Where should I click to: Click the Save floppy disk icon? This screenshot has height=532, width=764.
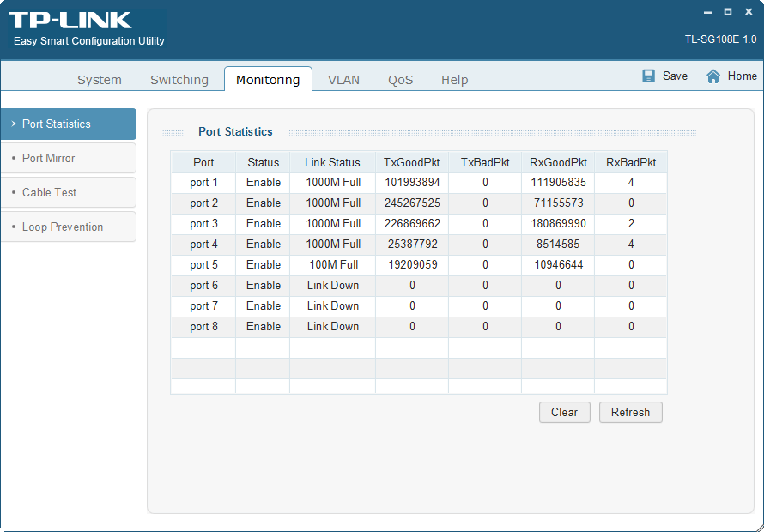648,76
